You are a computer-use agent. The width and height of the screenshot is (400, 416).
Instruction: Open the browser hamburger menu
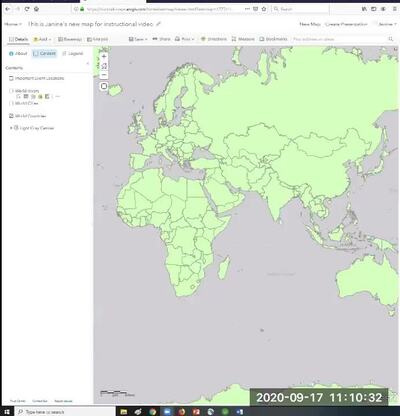pos(394,9)
